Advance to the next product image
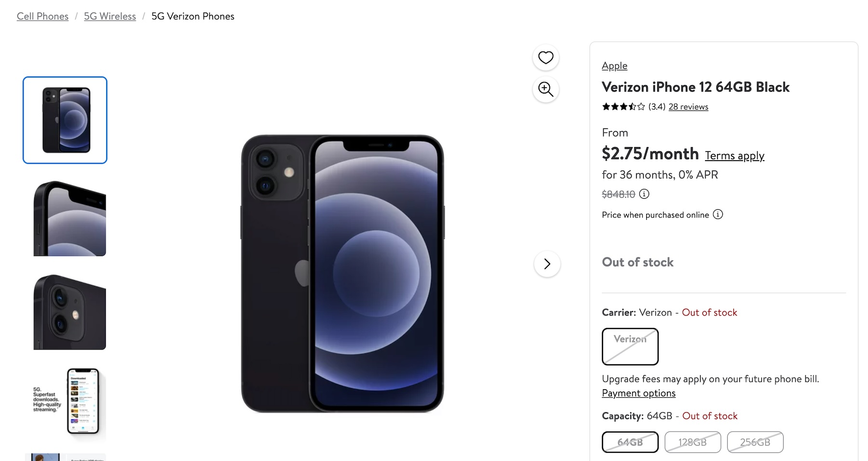Image resolution: width=868 pixels, height=461 pixels. [546, 264]
